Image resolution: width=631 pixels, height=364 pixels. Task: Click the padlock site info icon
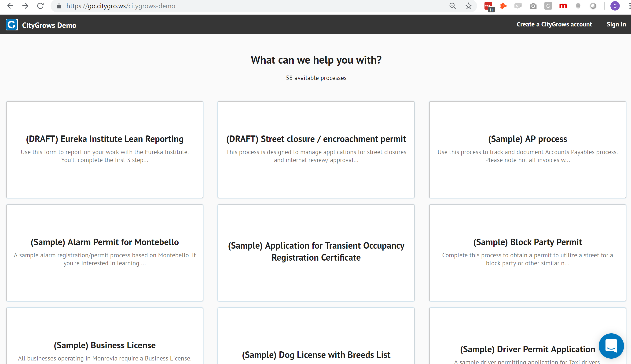click(x=59, y=6)
